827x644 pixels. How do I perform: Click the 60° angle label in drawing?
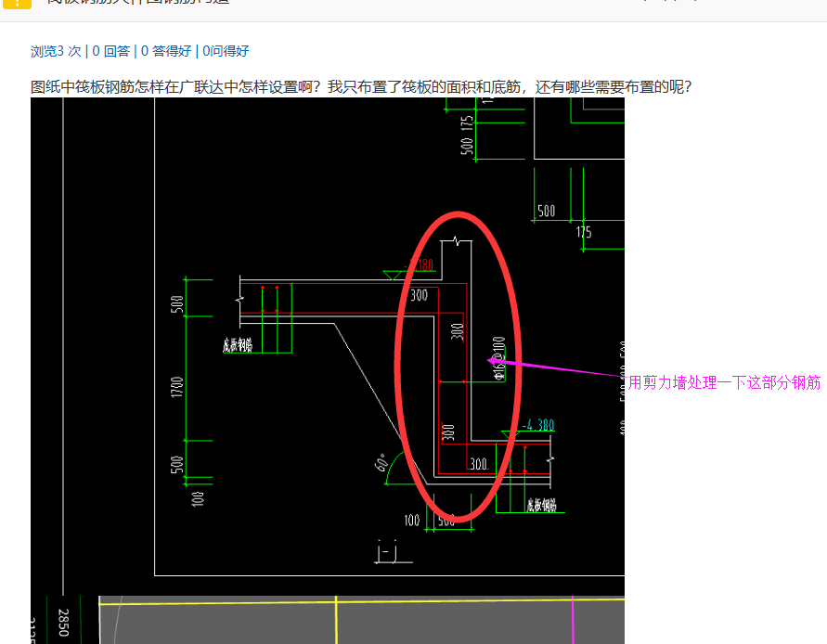tap(381, 462)
